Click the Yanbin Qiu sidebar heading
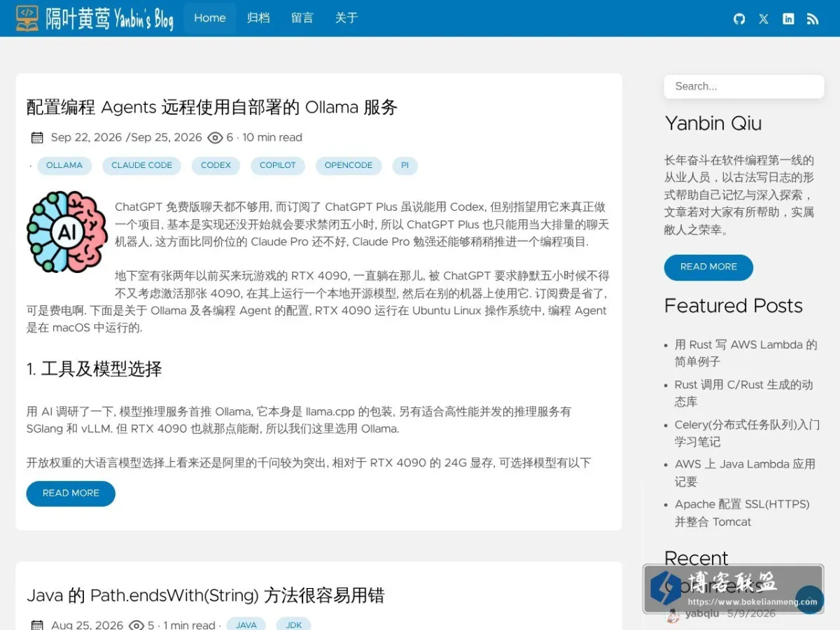Viewport: 840px width, 630px height. pyautogui.click(x=713, y=124)
